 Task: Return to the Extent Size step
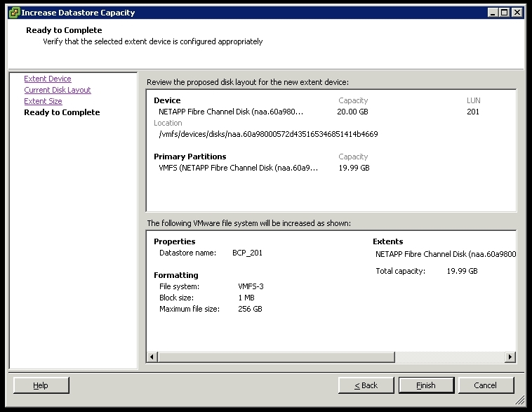[43, 101]
